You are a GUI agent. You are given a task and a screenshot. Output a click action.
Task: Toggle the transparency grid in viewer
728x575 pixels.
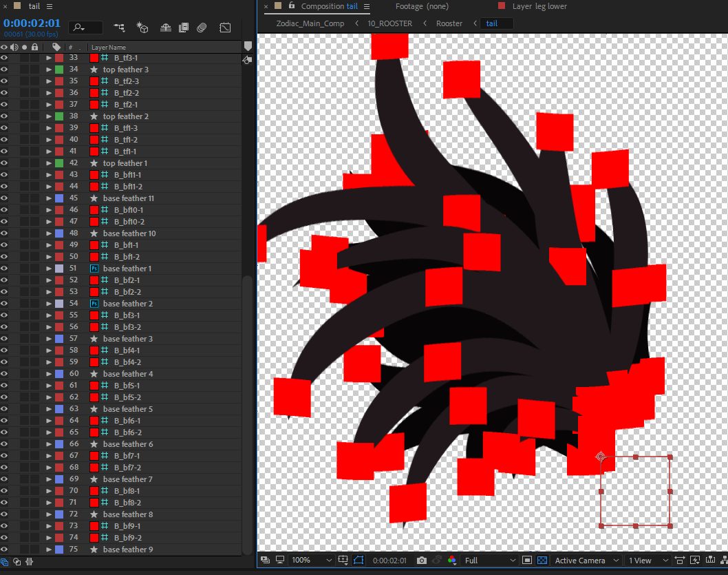pyautogui.click(x=542, y=561)
